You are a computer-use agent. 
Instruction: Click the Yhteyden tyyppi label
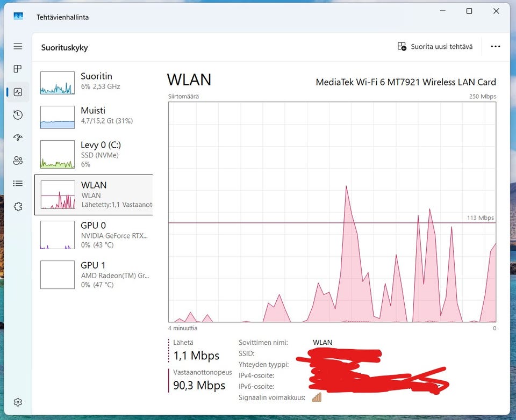(263, 365)
